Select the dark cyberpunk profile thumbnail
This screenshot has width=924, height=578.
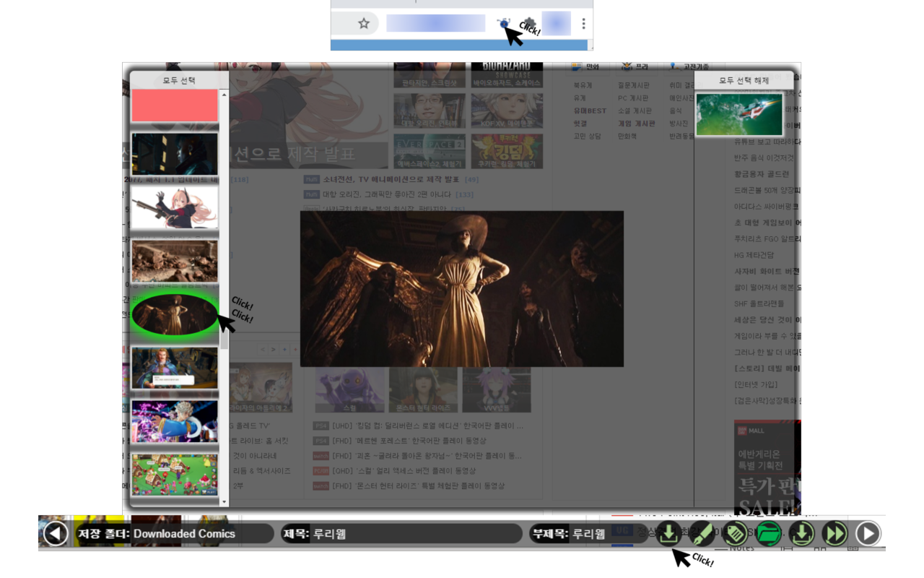click(175, 154)
